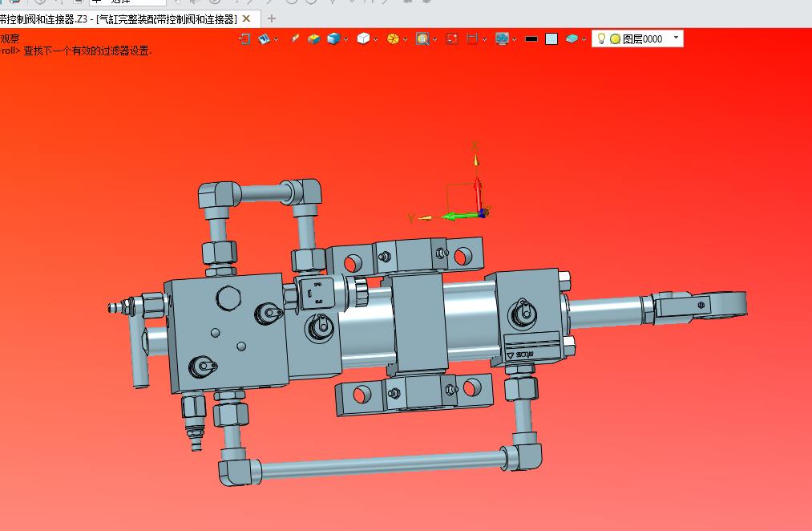Expand arrow beside teal layer icon
This screenshot has height=531, width=812.
pos(584,39)
